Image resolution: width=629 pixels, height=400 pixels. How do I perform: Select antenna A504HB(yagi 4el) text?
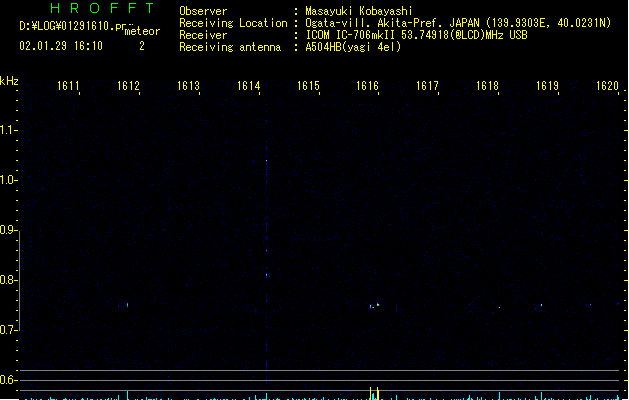point(353,47)
